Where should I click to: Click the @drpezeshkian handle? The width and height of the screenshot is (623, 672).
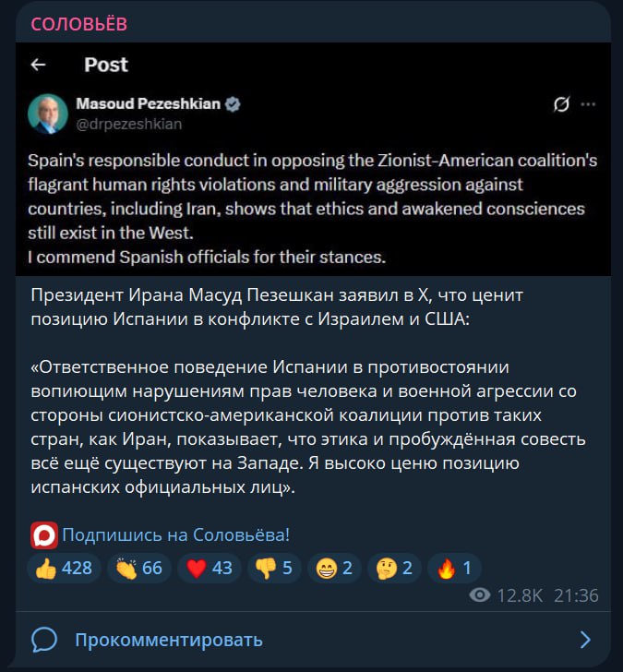(x=128, y=123)
